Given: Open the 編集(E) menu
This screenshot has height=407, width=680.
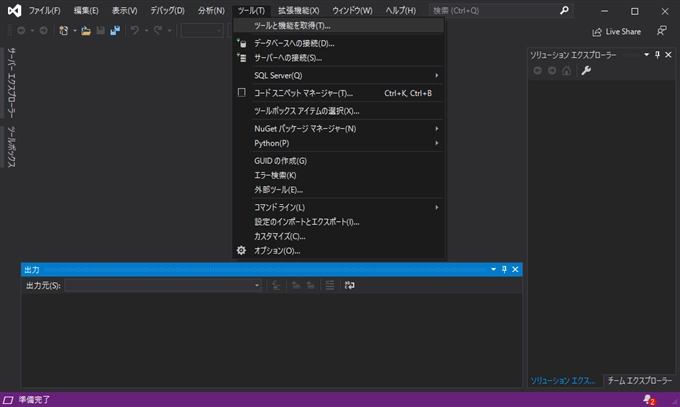Looking at the screenshot, I should (x=86, y=10).
